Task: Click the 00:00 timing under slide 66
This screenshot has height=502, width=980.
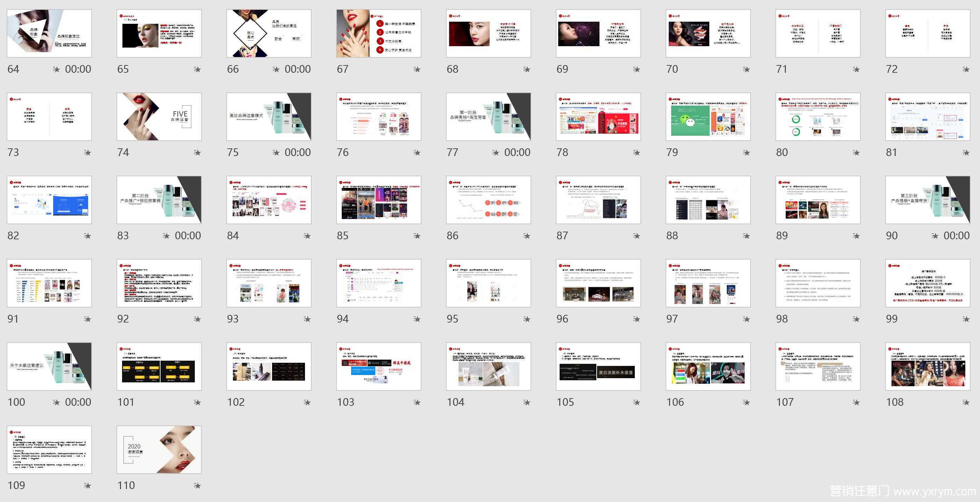Action: click(x=298, y=69)
